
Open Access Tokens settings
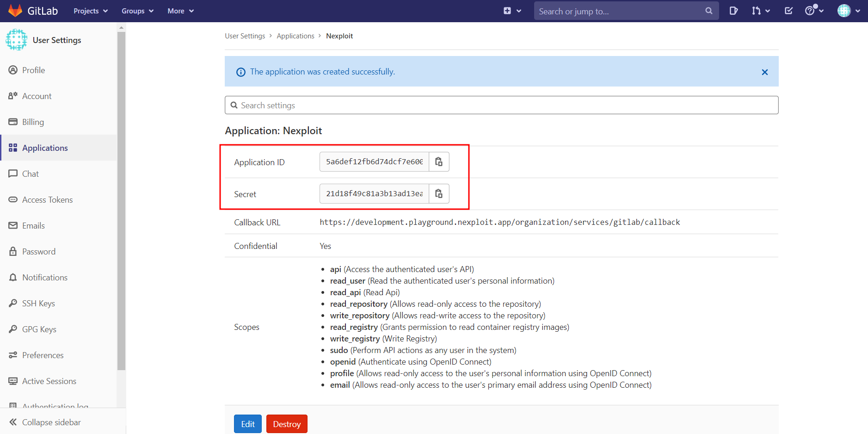click(x=59, y=199)
